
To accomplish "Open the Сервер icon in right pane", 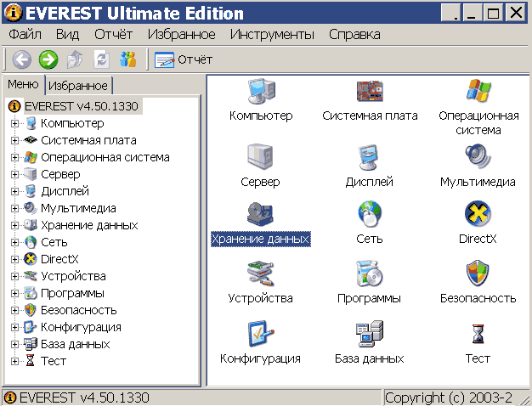I will 260,156.
